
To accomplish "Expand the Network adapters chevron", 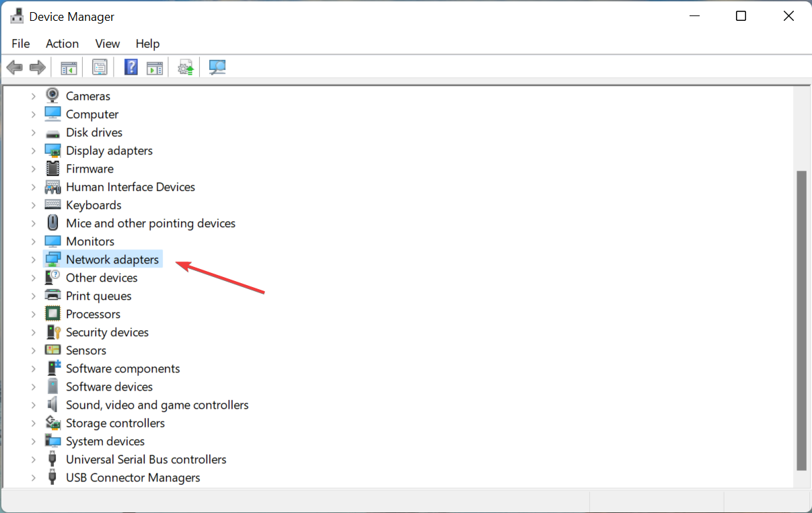I will (33, 260).
